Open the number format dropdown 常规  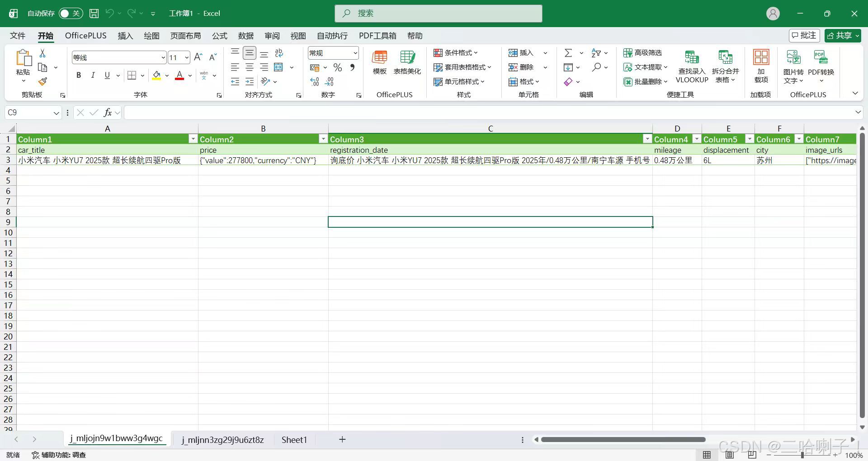coord(355,53)
